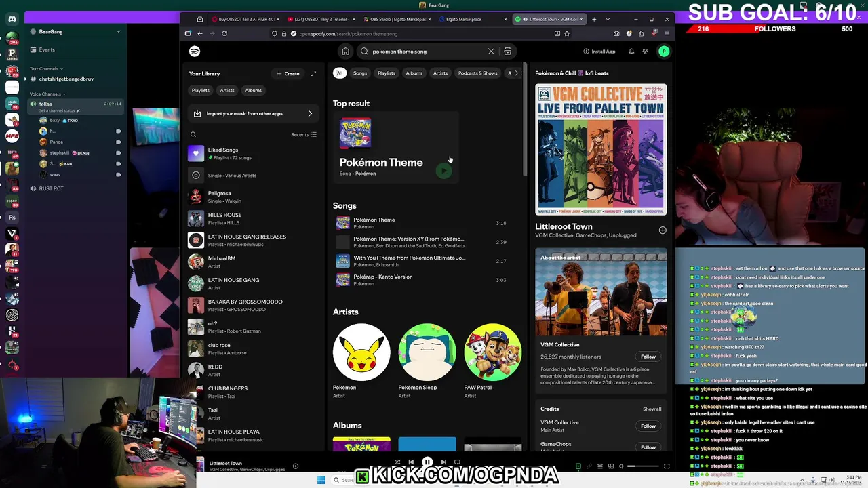Adjust the Spotify volume slider

click(642, 466)
